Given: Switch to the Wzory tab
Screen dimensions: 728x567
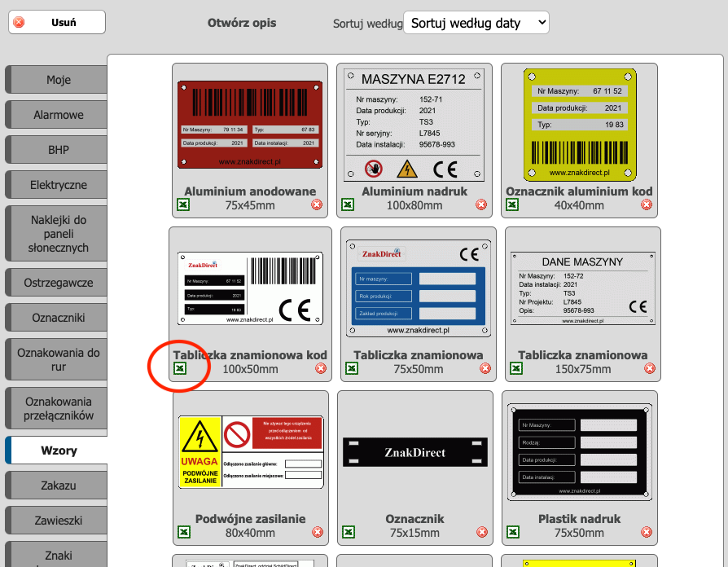Looking at the screenshot, I should click(57, 451).
